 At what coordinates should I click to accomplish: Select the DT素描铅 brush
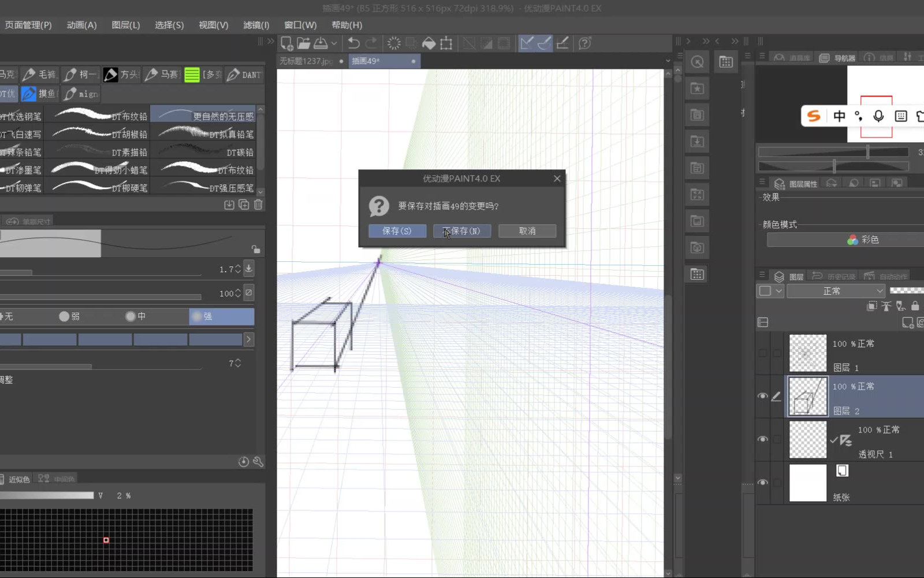click(98, 152)
